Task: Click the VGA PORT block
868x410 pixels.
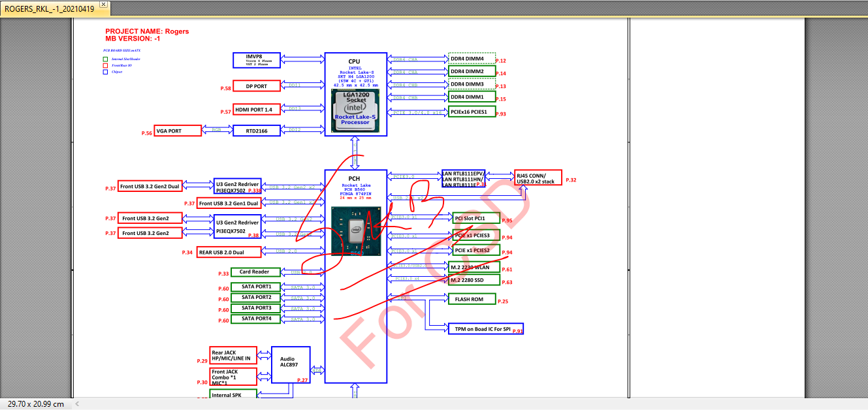Action: click(x=177, y=131)
